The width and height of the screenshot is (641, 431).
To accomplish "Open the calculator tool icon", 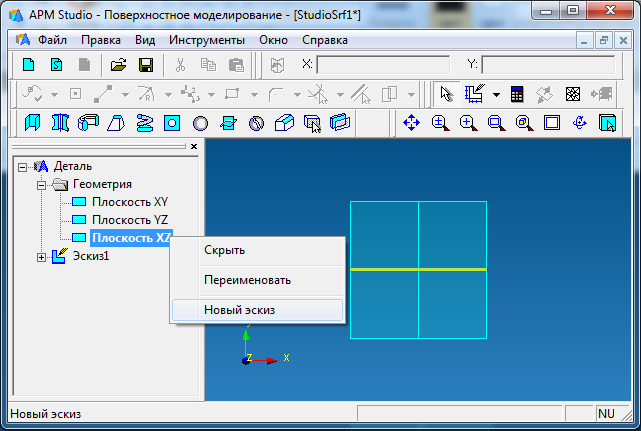I will tap(517, 94).
